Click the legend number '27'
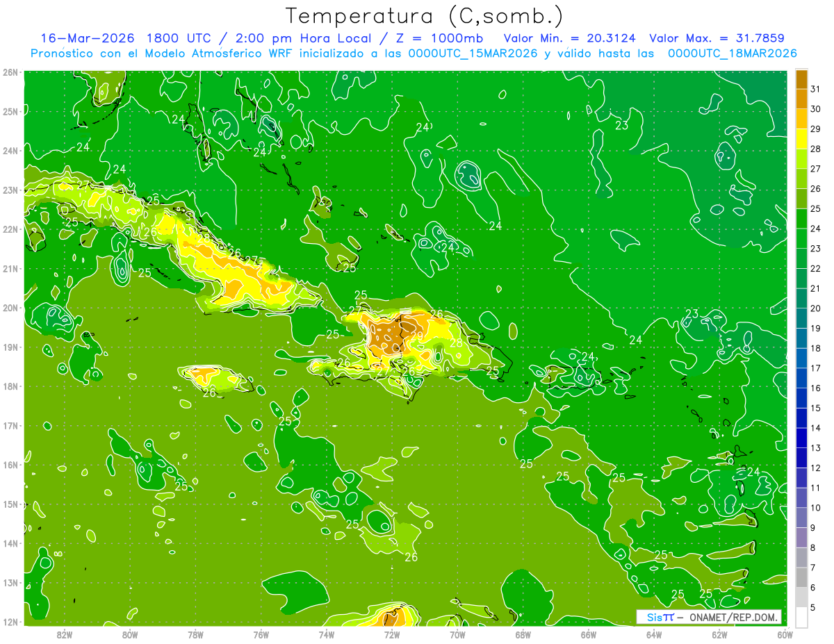 click(x=815, y=168)
